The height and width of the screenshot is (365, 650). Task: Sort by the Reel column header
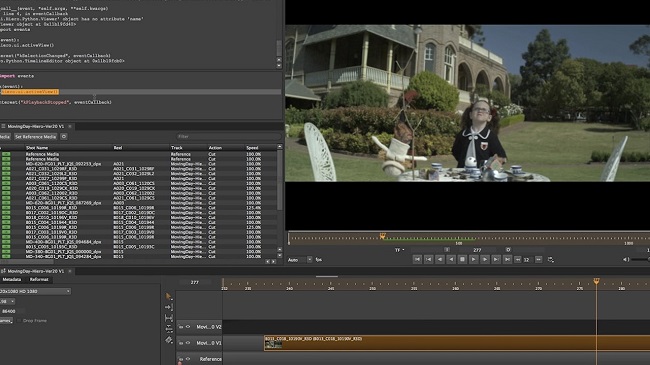pos(118,148)
